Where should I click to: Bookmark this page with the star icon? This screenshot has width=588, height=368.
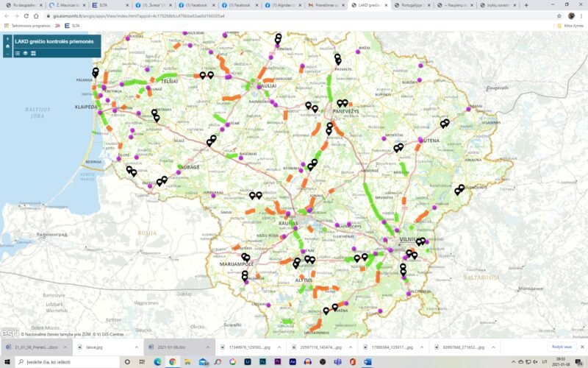[x=559, y=16]
